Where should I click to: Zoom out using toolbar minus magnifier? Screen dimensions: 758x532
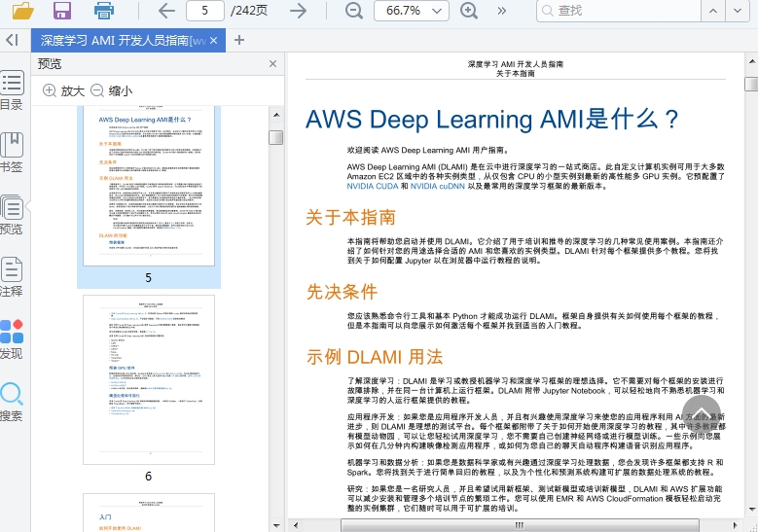coord(354,11)
